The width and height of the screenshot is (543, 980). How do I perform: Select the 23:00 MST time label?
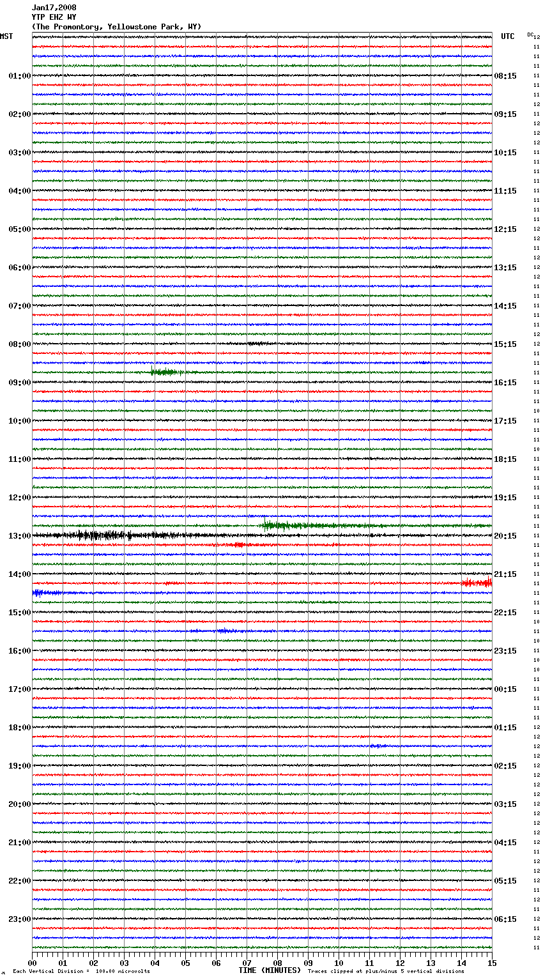click(20, 919)
